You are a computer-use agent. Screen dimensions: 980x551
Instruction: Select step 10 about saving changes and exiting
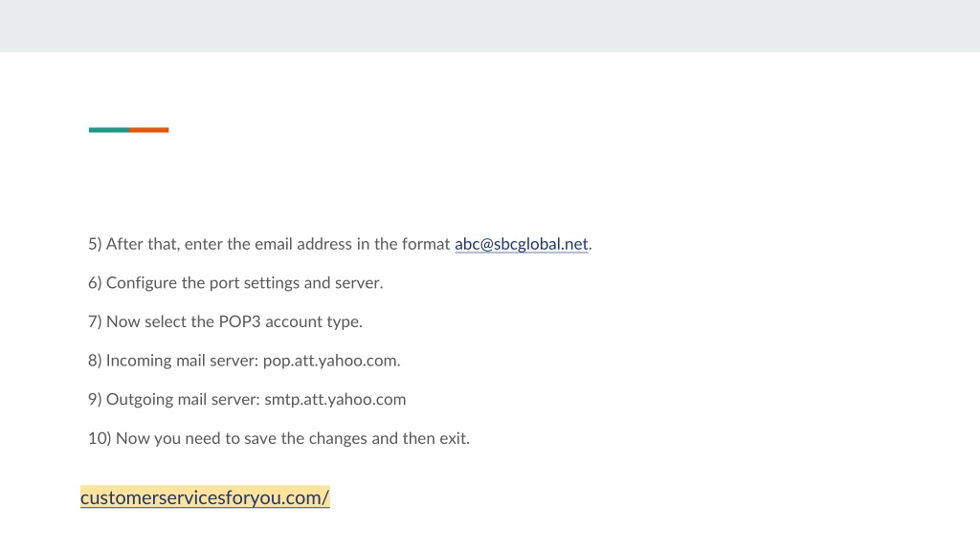(278, 438)
